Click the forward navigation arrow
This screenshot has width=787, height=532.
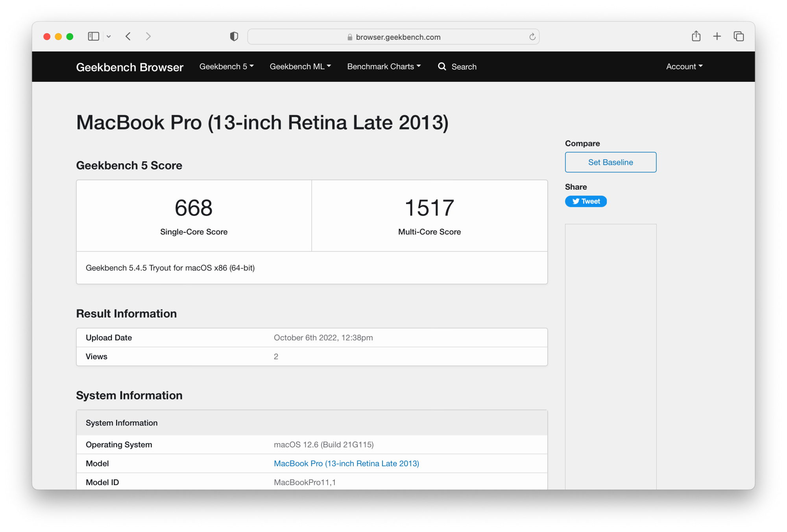point(148,37)
